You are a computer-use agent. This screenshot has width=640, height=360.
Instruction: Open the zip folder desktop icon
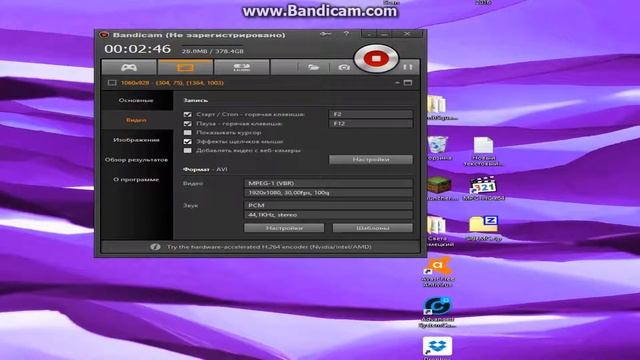pyautogui.click(x=483, y=229)
